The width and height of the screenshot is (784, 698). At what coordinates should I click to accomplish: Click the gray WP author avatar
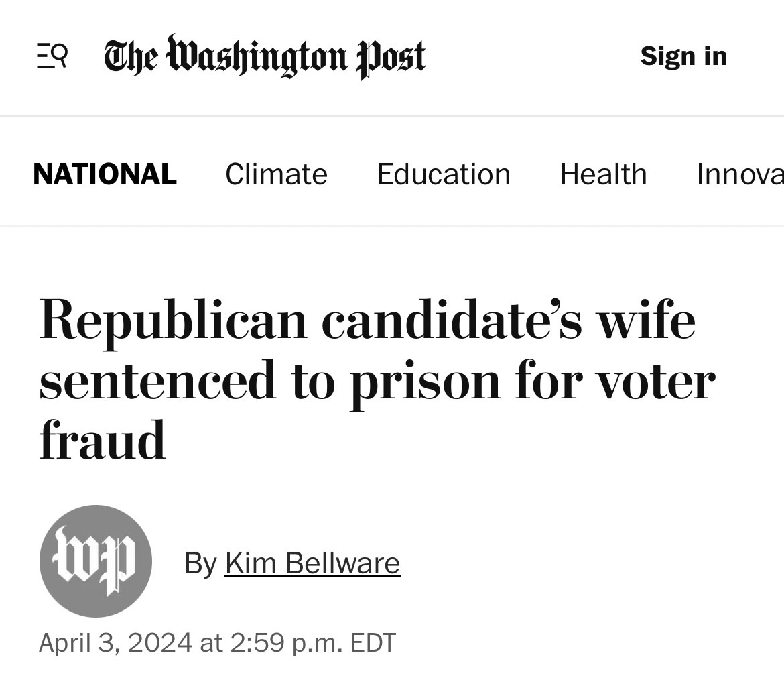pyautogui.click(x=96, y=561)
